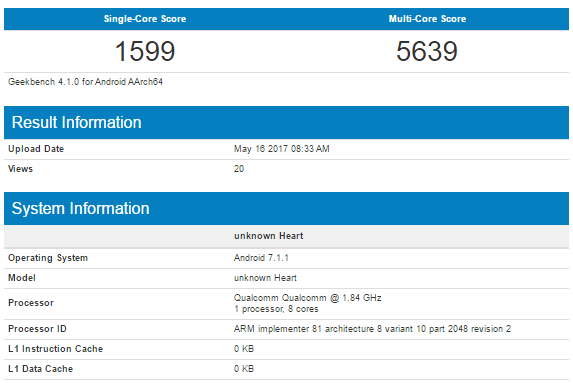Click the Operating System label
The height and width of the screenshot is (385, 573).
pyautogui.click(x=48, y=258)
